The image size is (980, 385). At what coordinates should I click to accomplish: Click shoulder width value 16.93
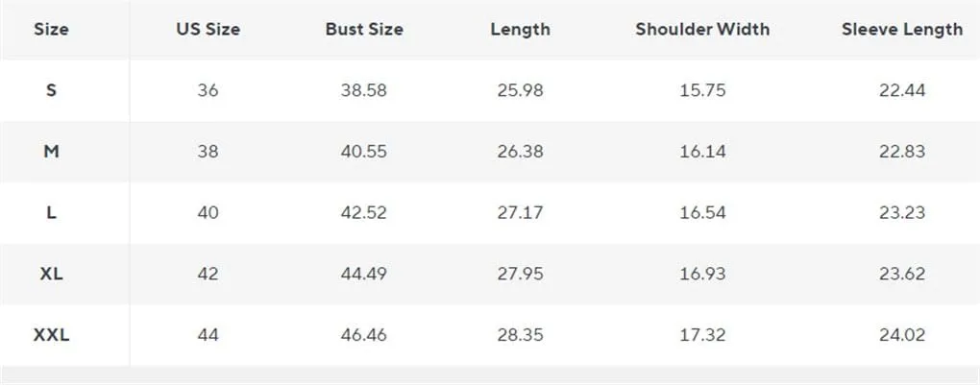pos(701,274)
